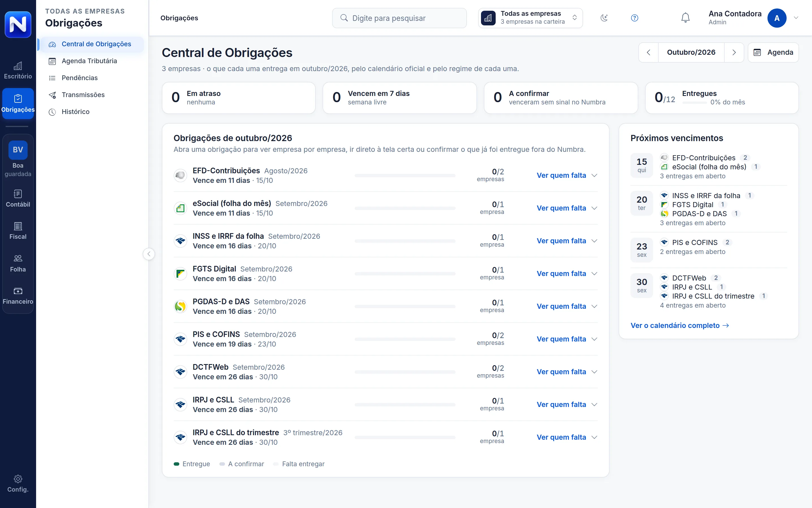Image resolution: width=812 pixels, height=508 pixels.
Task: Open the Obrigações module in sidebar
Action: pyautogui.click(x=18, y=104)
